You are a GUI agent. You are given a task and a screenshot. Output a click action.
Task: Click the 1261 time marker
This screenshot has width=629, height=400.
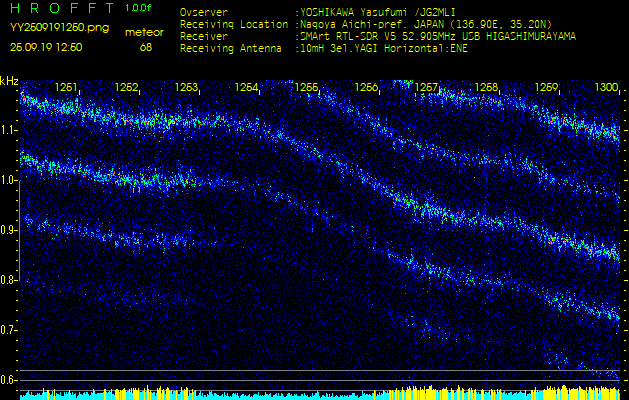pos(67,88)
